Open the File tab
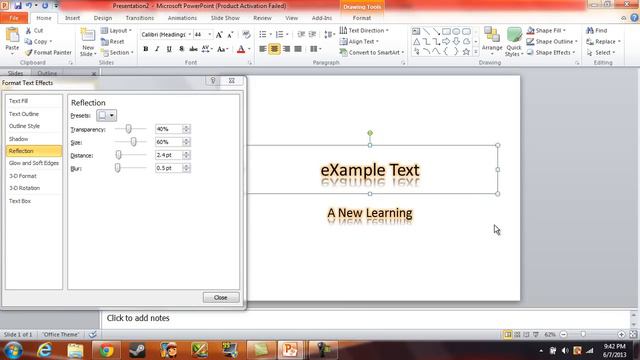This screenshot has height=360, width=640. click(x=14, y=18)
